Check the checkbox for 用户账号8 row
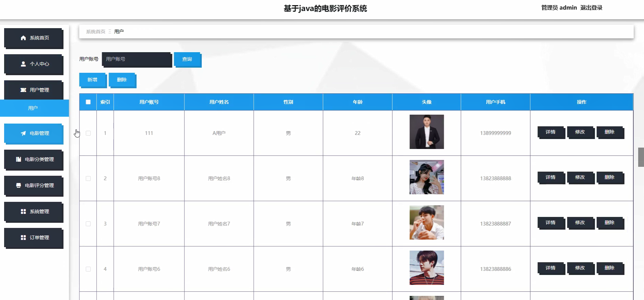This screenshot has height=300, width=644. (88, 178)
